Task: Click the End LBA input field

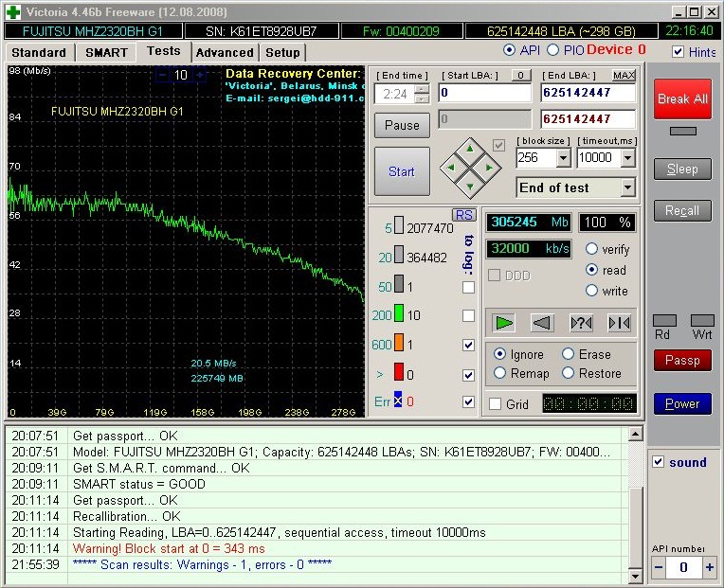Action: [x=588, y=93]
